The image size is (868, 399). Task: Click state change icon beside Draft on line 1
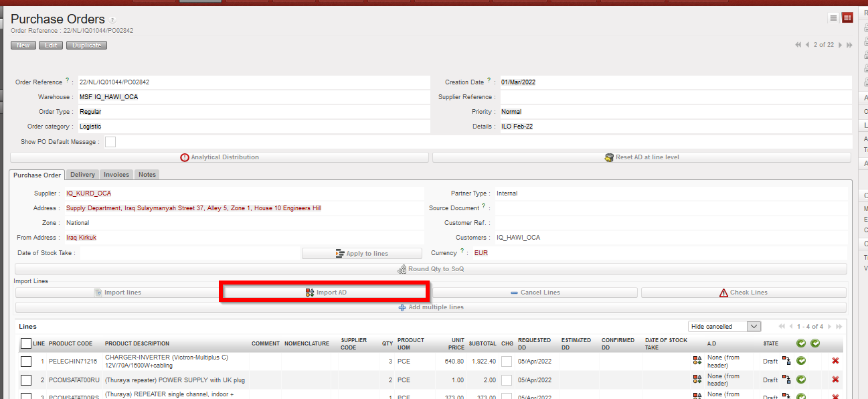pyautogui.click(x=786, y=361)
